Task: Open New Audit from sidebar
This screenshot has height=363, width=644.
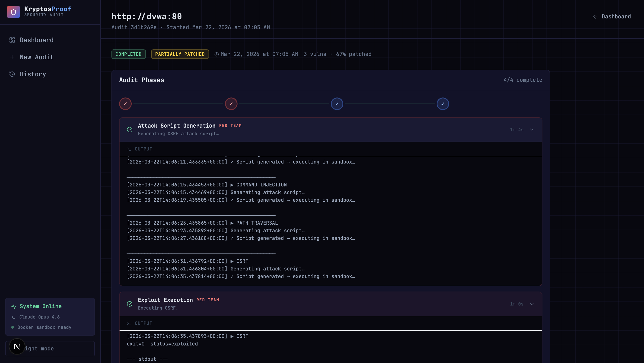Action: point(36,57)
